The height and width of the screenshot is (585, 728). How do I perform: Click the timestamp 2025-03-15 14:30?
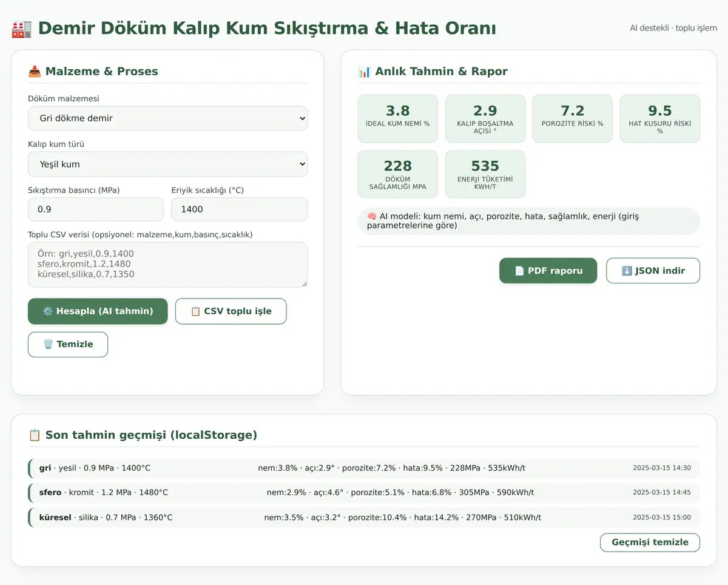(662, 468)
